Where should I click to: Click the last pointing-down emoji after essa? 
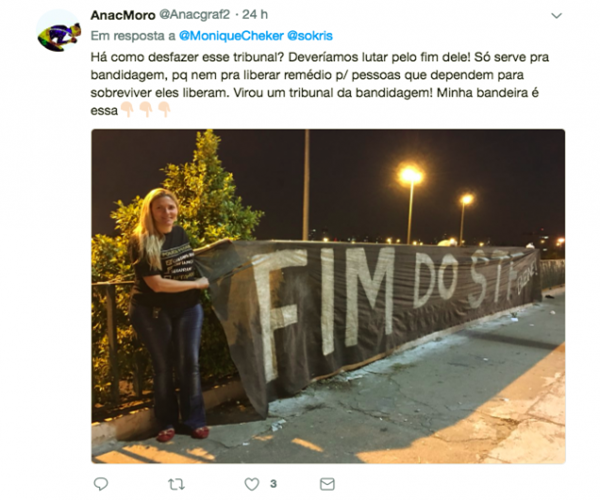click(x=165, y=109)
